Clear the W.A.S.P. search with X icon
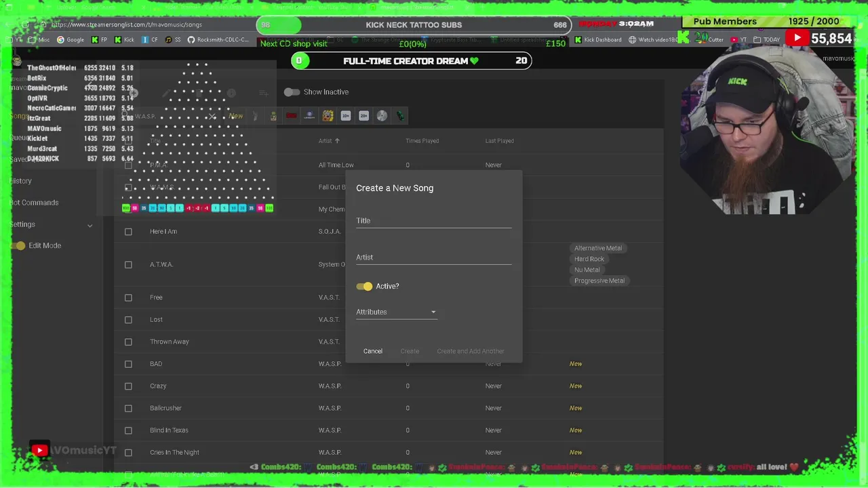 pyautogui.click(x=212, y=116)
